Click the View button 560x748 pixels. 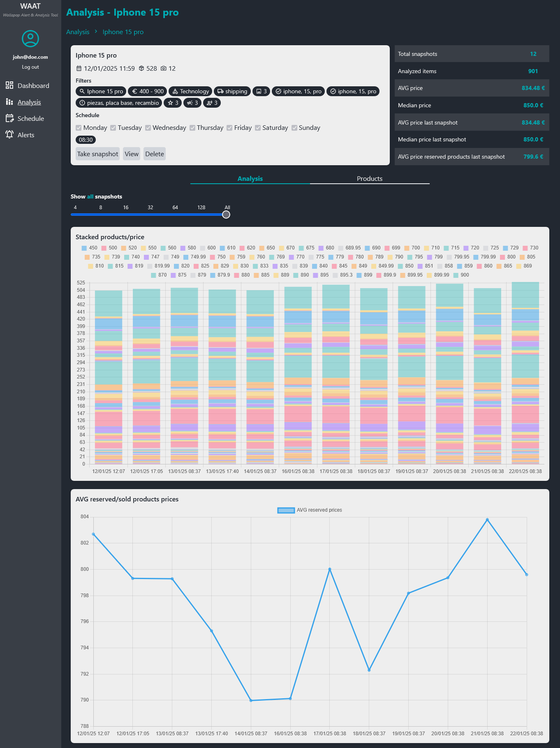(132, 154)
